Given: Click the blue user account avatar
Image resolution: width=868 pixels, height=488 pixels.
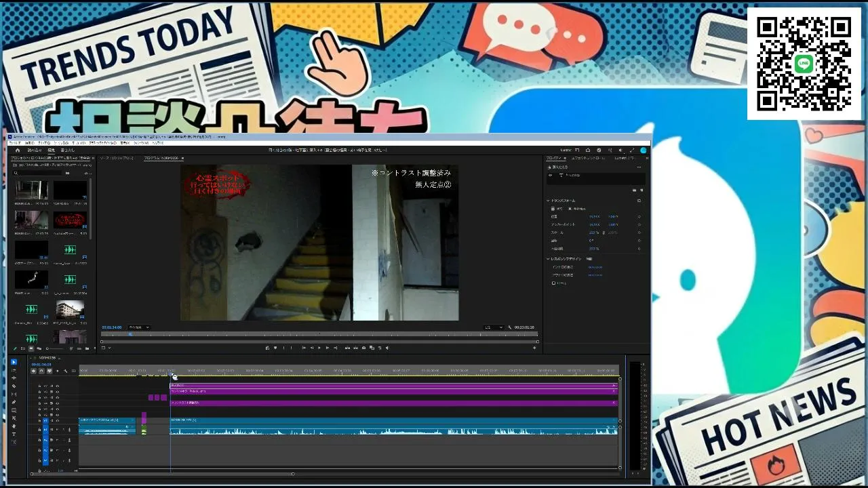Looking at the screenshot, I should tap(643, 150).
